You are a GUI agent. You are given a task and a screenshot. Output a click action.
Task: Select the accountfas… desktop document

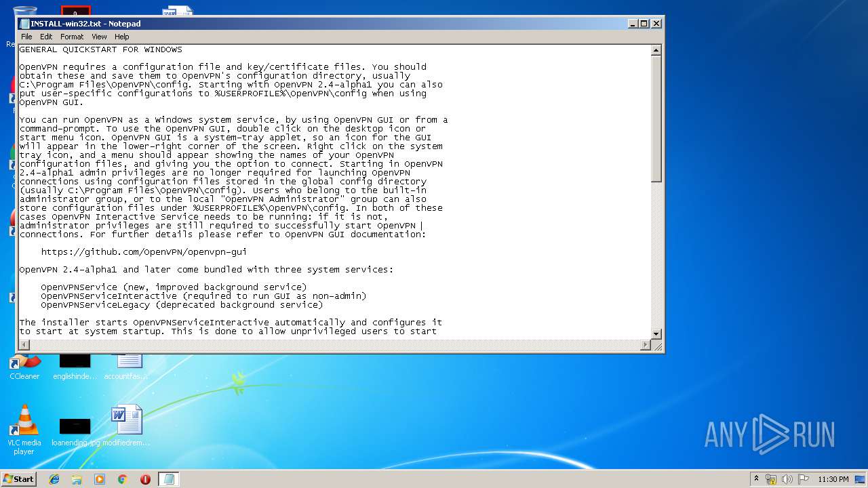click(x=126, y=367)
